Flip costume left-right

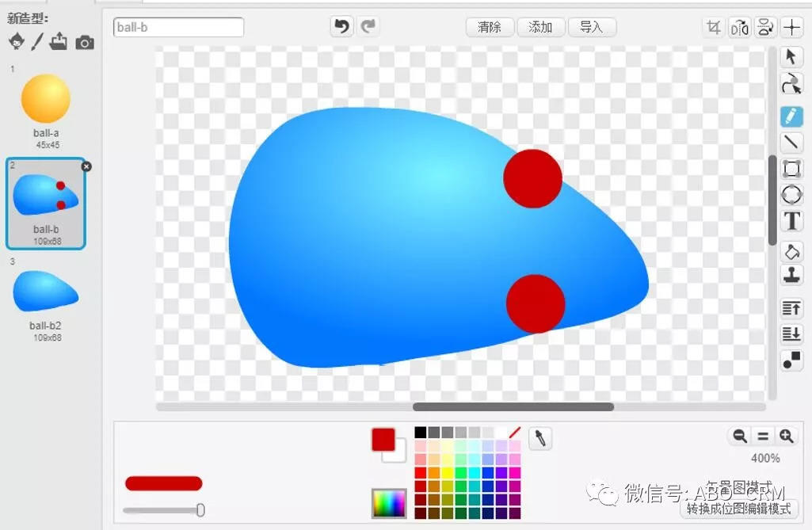(739, 27)
